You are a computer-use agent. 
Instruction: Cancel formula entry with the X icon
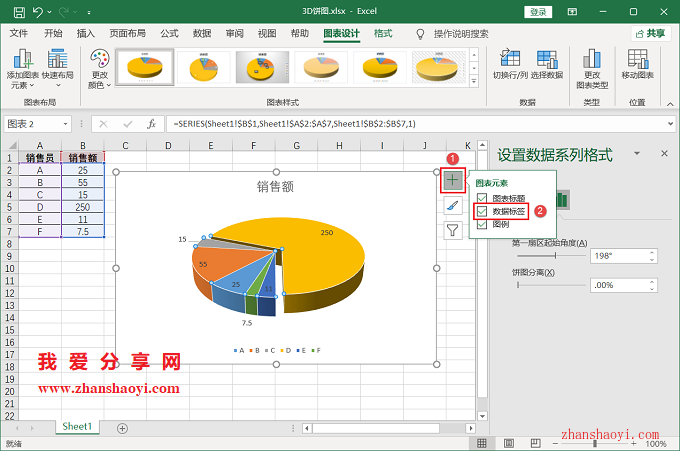(103, 124)
